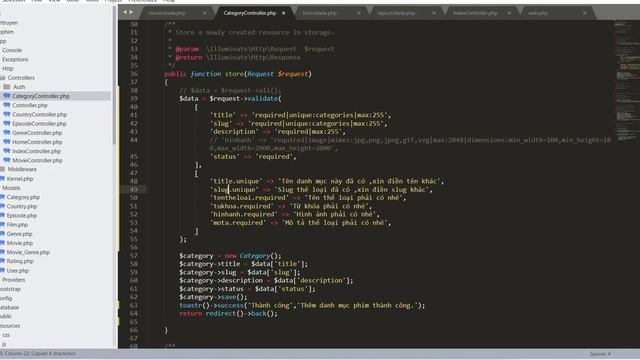Close the first blade.php tab
Screen dimensions: 640x360
click(204, 13)
